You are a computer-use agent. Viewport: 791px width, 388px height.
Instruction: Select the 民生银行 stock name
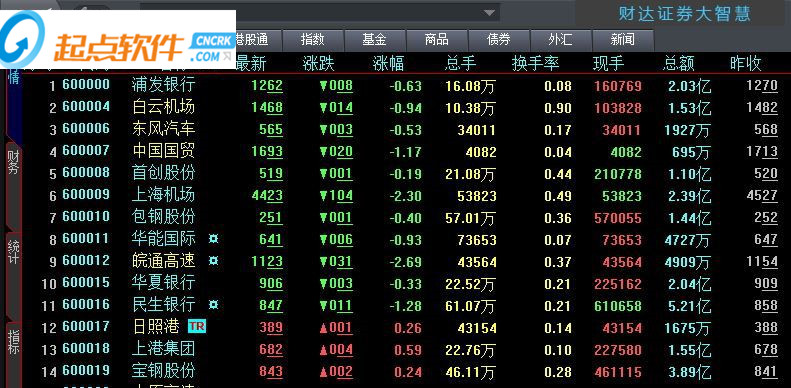pos(163,305)
